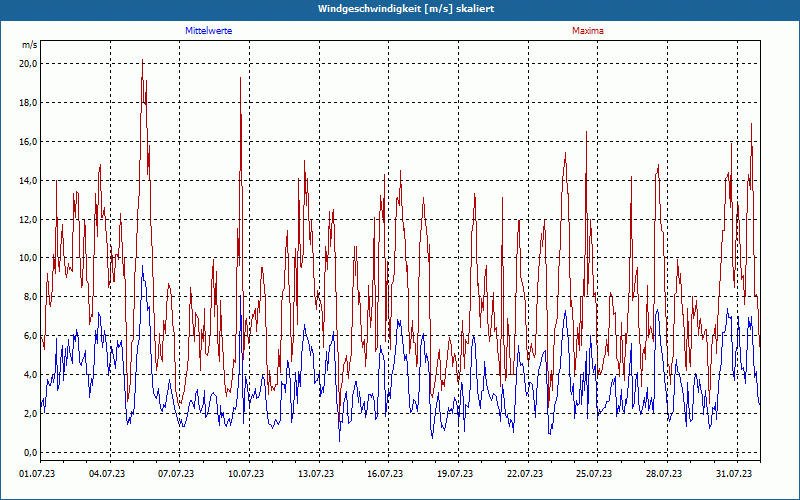
Task: Click the 28.07.23 date label
Action: [664, 474]
